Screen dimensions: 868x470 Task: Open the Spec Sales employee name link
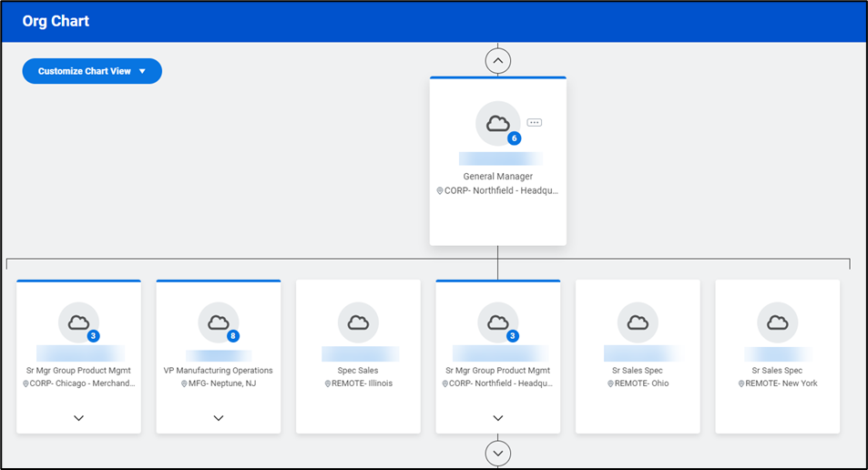tap(360, 353)
